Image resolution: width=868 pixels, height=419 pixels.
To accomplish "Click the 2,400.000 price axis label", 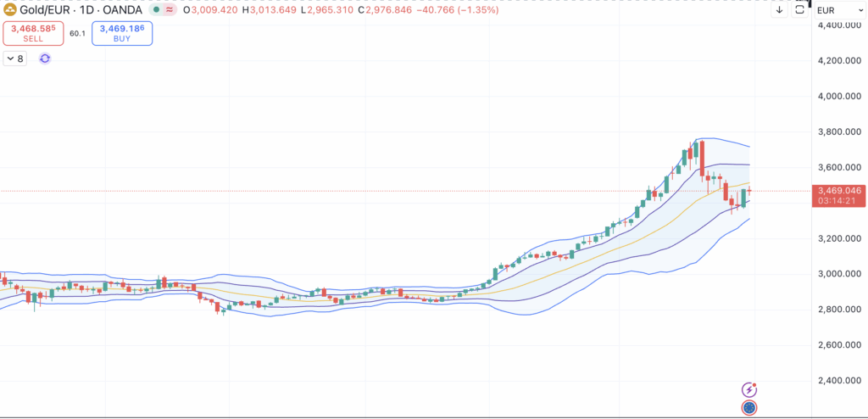I will coord(839,381).
